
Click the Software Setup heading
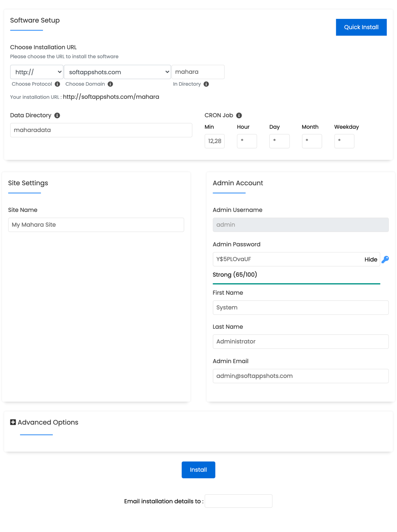click(35, 20)
